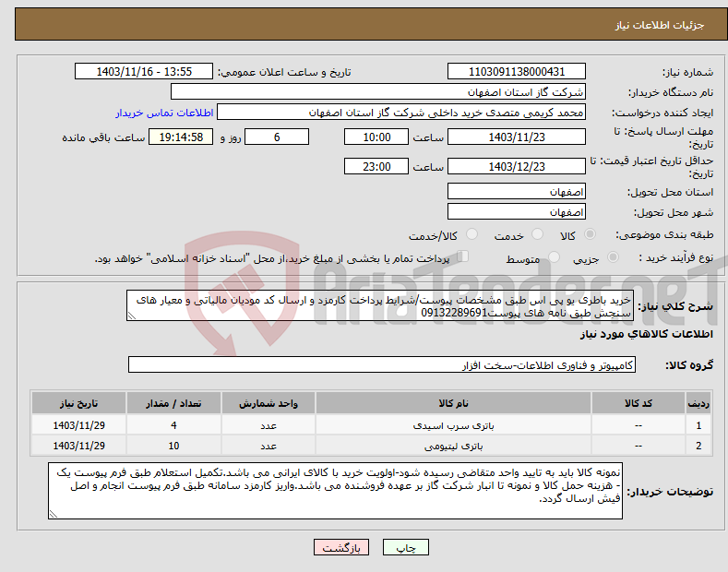Viewport: 728px width, 572px height.
Task: Click the بازگشت back button
Action: point(341,548)
